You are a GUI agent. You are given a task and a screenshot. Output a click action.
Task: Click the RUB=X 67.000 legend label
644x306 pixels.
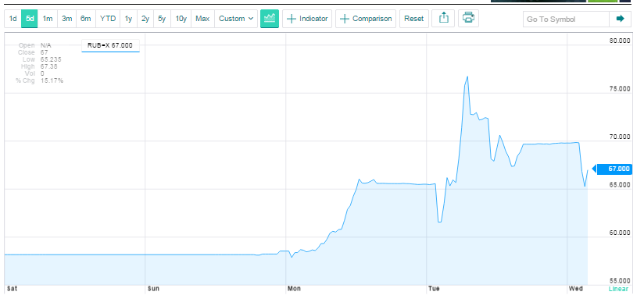coord(110,45)
